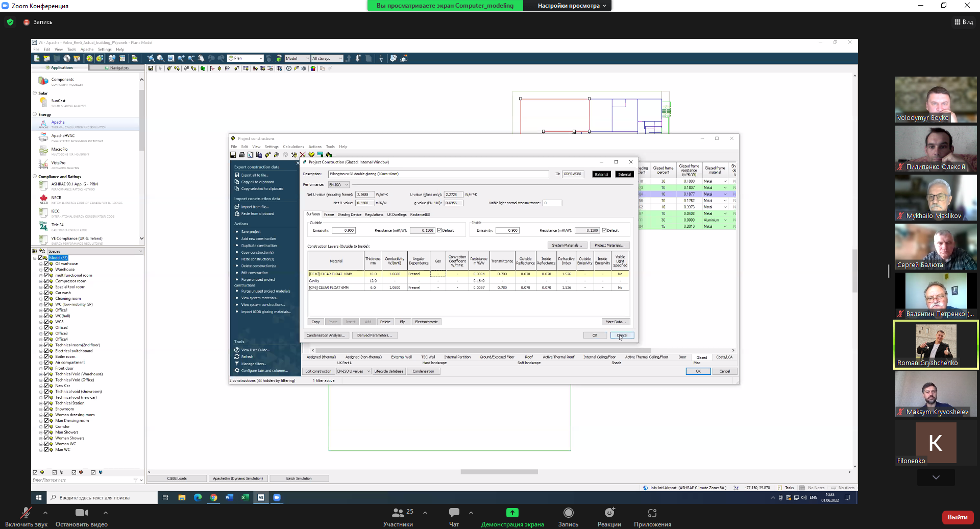
Task: Switch to the Shading Device tab
Action: click(349, 214)
